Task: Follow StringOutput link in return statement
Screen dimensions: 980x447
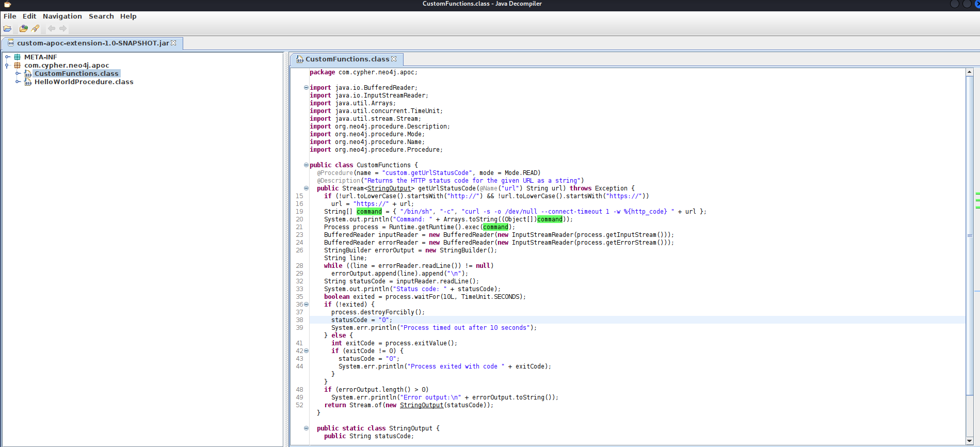Action: click(x=422, y=405)
